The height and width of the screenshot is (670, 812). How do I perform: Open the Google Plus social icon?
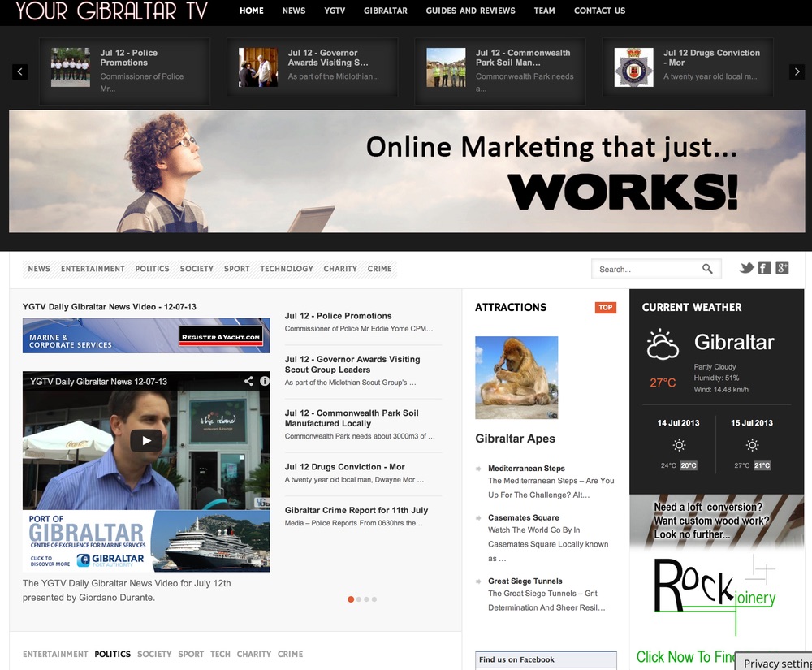(x=782, y=268)
